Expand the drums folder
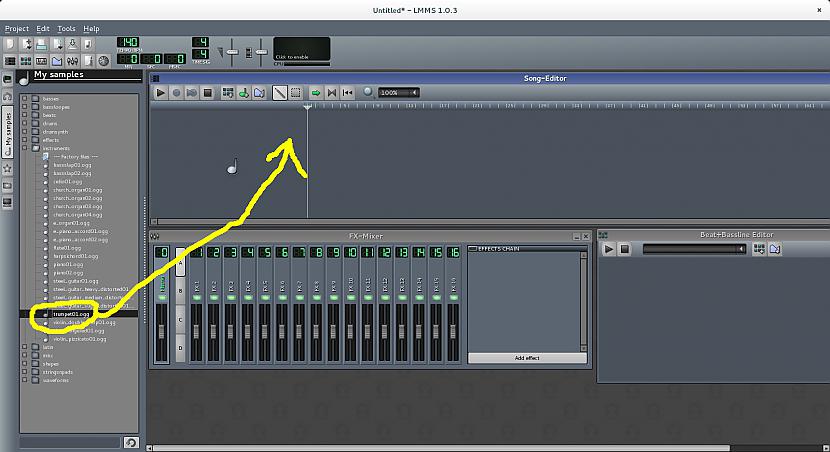The height and width of the screenshot is (452, 830). coord(24,123)
